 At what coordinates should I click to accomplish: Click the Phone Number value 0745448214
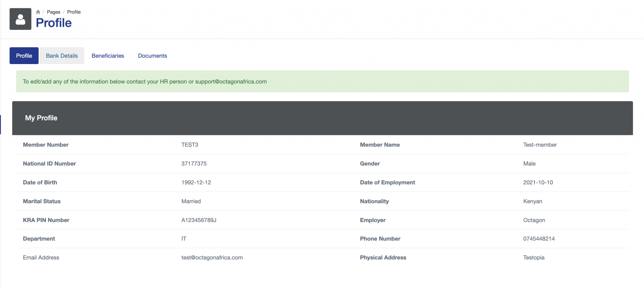tap(539, 239)
